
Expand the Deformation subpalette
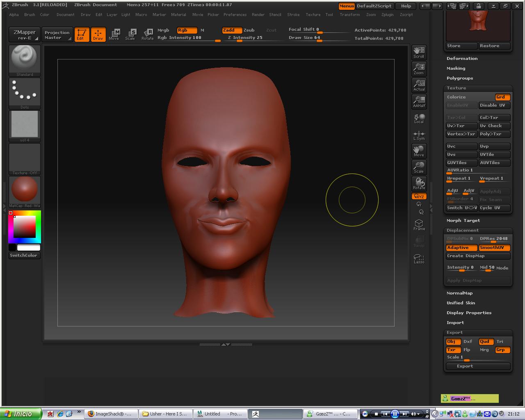462,59
